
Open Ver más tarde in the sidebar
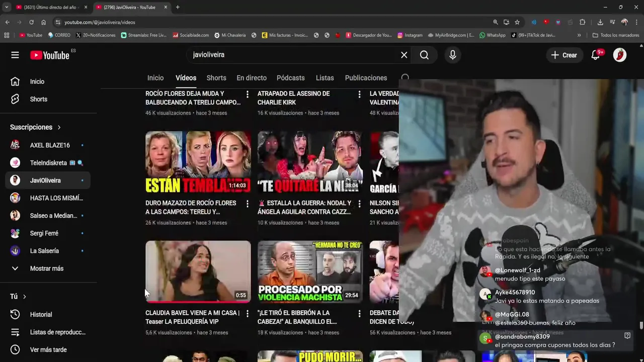(x=49, y=350)
